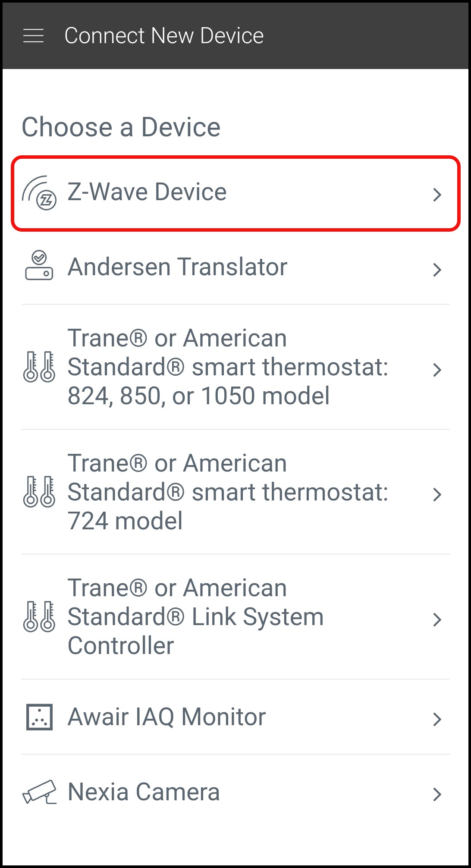Open chevron for Link System Controller
471x868 pixels.
[437, 620]
